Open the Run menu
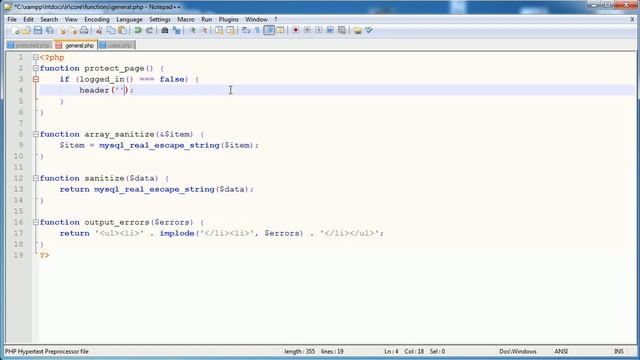 pyautogui.click(x=207, y=20)
